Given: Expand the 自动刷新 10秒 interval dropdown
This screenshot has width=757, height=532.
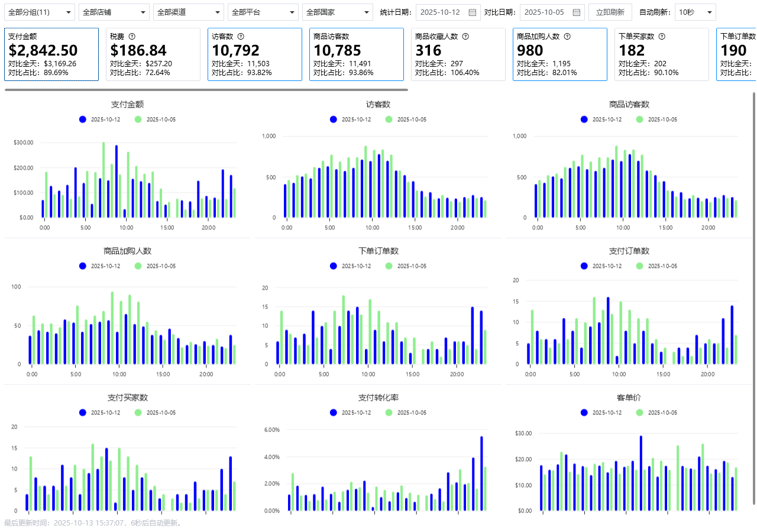Looking at the screenshot, I should pyautogui.click(x=695, y=12).
